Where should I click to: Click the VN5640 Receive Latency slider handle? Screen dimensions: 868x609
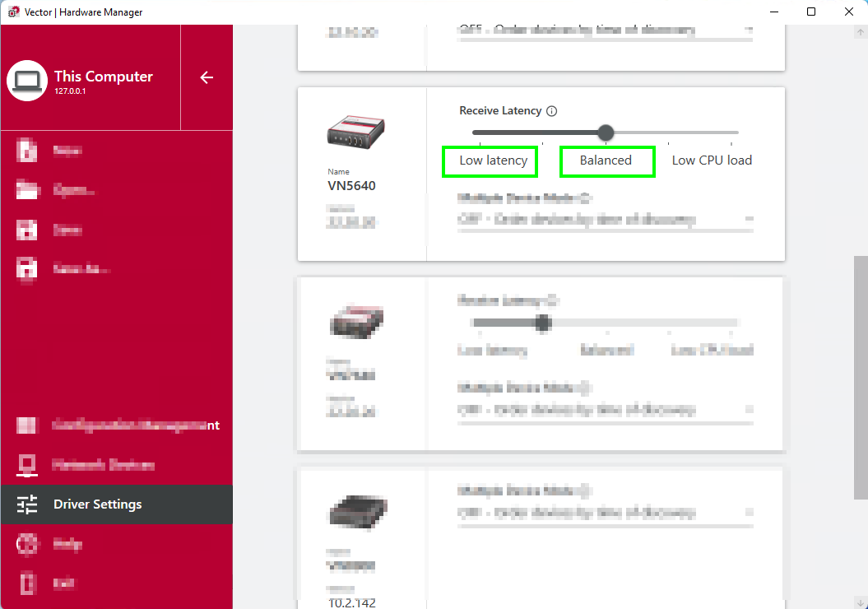tap(606, 132)
